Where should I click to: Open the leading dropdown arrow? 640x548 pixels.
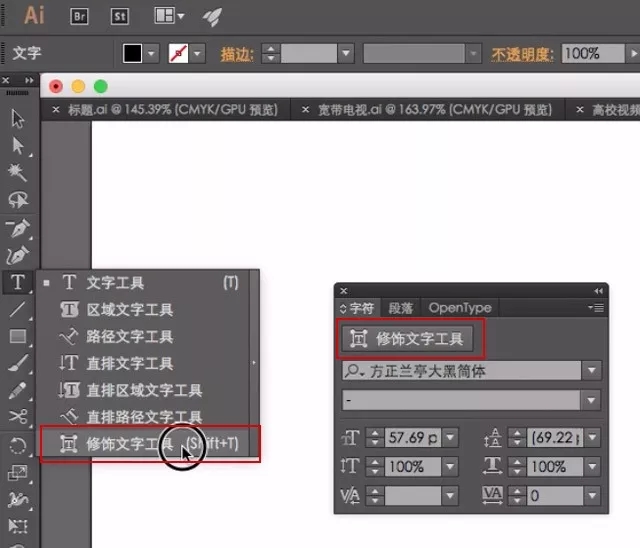(x=592, y=437)
